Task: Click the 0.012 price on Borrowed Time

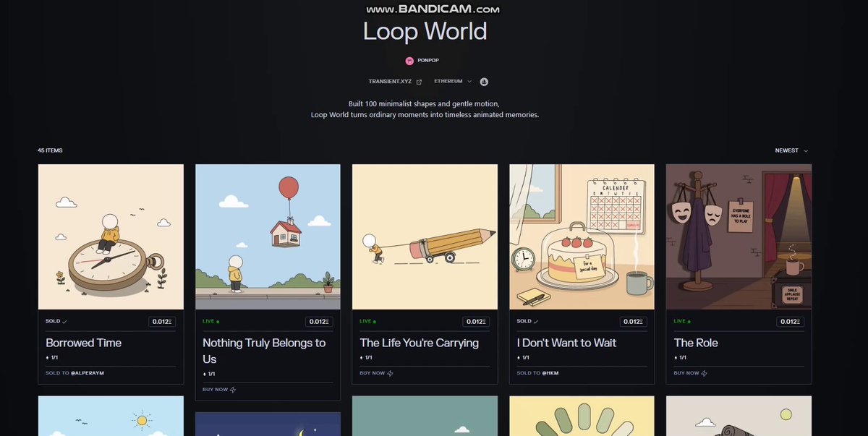Action: pyautogui.click(x=163, y=322)
